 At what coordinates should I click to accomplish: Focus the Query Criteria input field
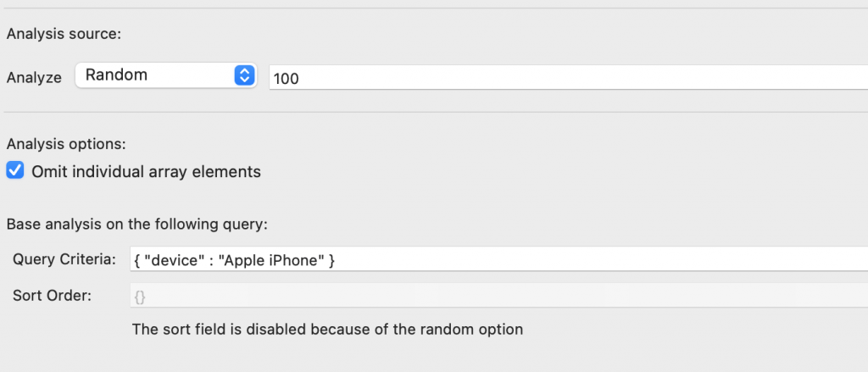pyautogui.click(x=498, y=259)
